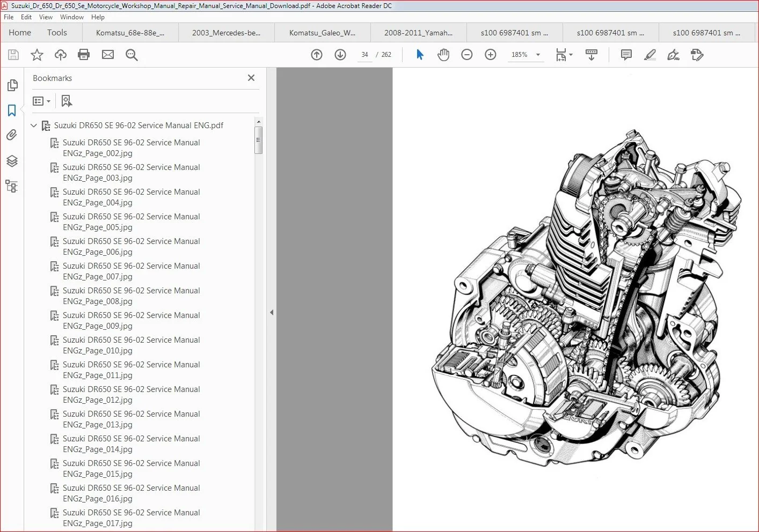
Task: Click the scrolling mode icon
Action: pos(592,55)
